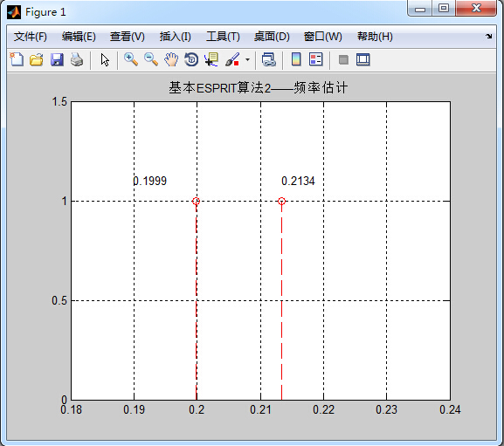
Task: Expand the Brush color dropdown arrow
Action: [247, 59]
